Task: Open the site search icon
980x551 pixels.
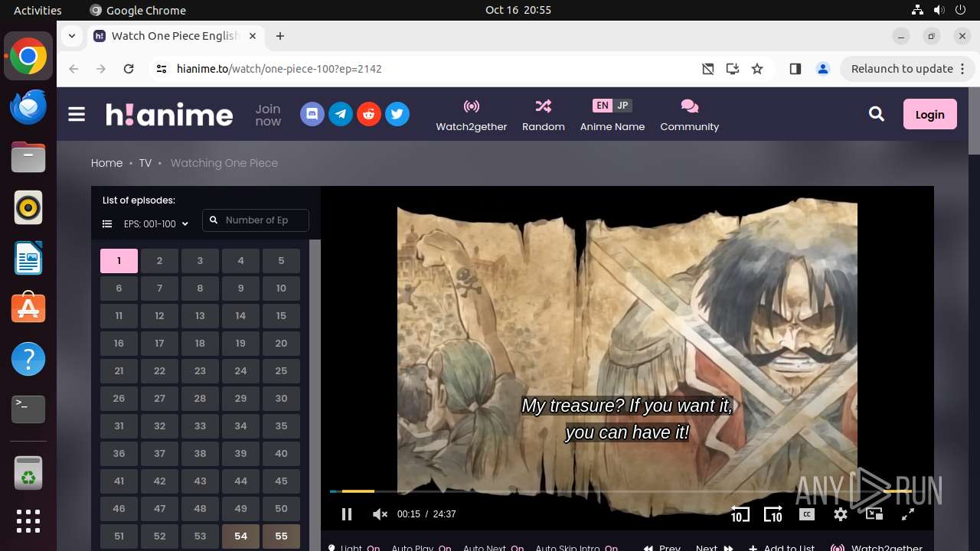Action: [877, 114]
